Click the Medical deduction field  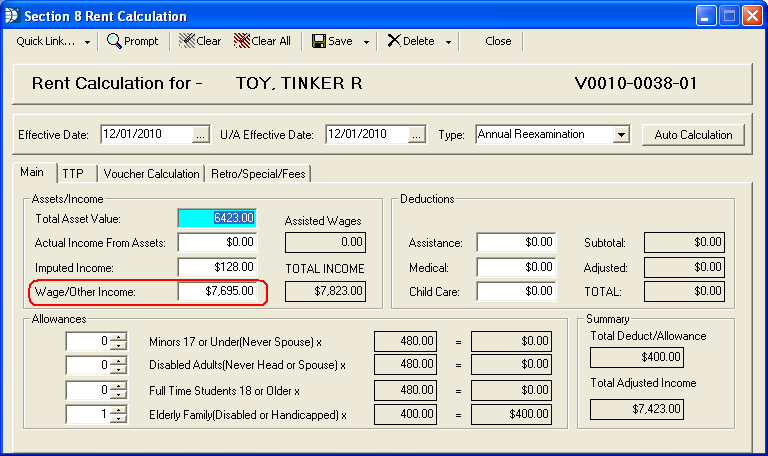pos(516,267)
